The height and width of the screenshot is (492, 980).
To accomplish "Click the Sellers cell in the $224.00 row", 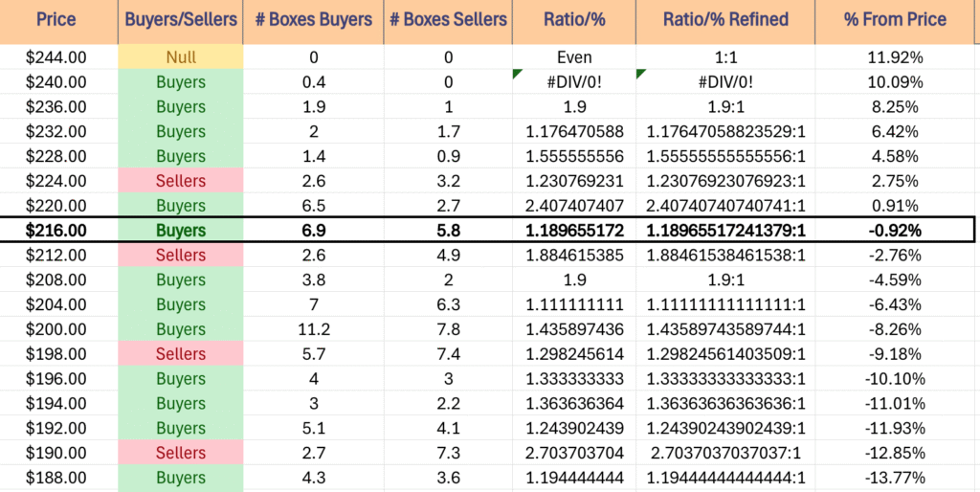I will [181, 181].
